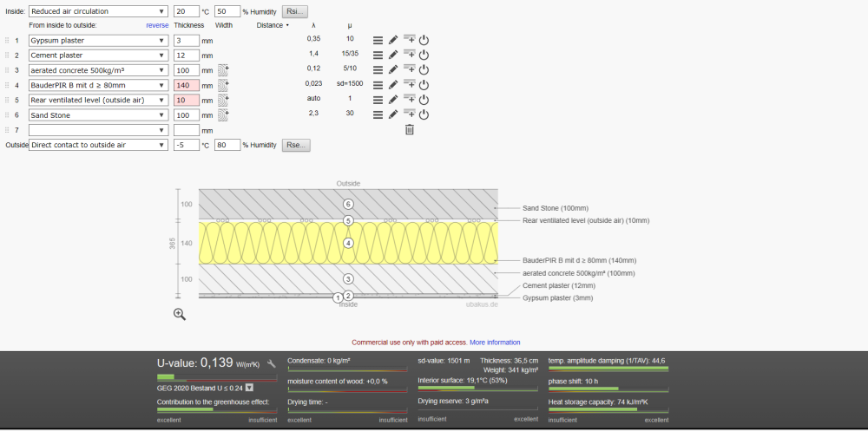Toggle power for Gypsum plaster layer
This screenshot has width=868, height=431.
[424, 41]
